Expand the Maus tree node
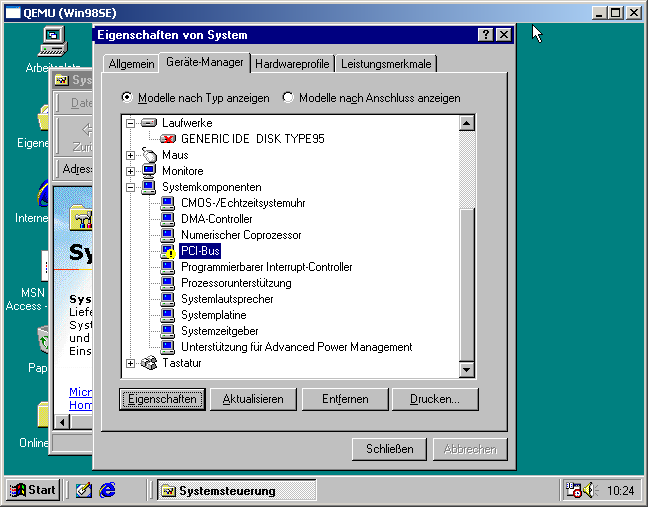The height and width of the screenshot is (507, 648). (130, 155)
